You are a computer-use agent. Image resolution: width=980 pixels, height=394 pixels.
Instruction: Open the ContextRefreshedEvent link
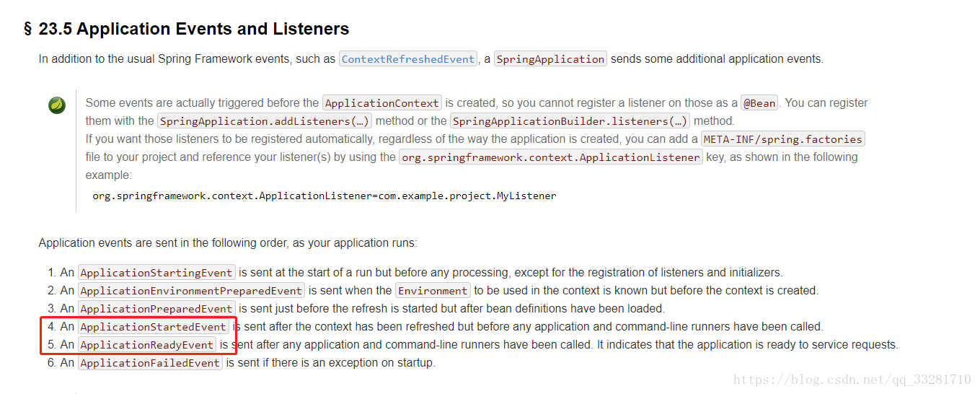pos(408,59)
